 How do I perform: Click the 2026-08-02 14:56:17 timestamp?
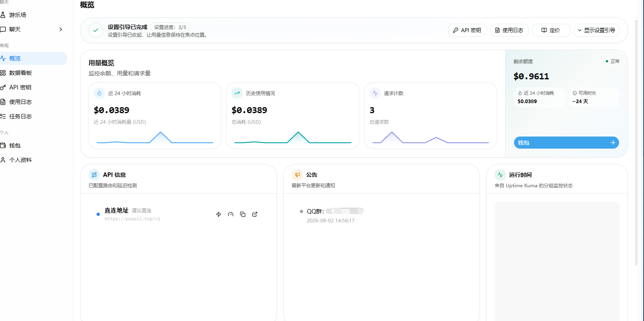click(330, 221)
